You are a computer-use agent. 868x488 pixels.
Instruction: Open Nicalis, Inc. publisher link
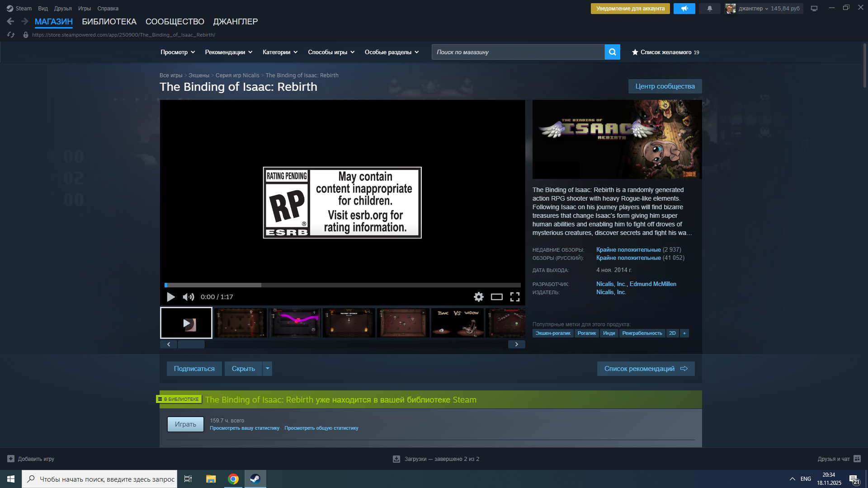611,292
